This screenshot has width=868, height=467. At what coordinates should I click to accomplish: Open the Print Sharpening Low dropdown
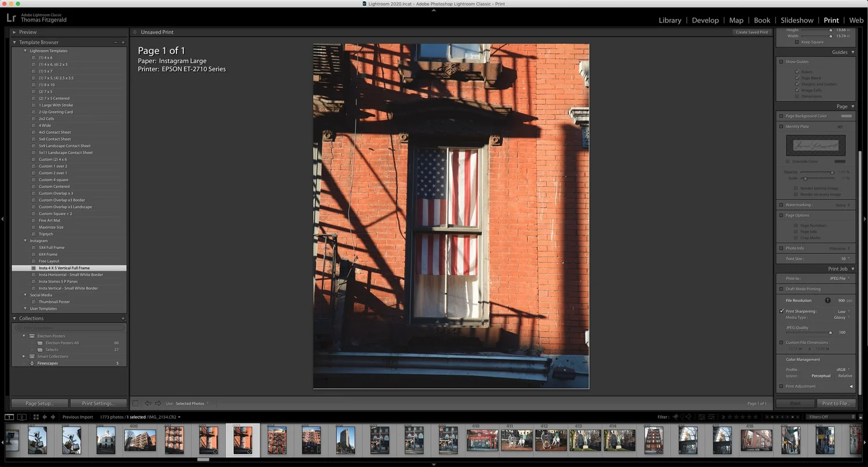(x=844, y=311)
